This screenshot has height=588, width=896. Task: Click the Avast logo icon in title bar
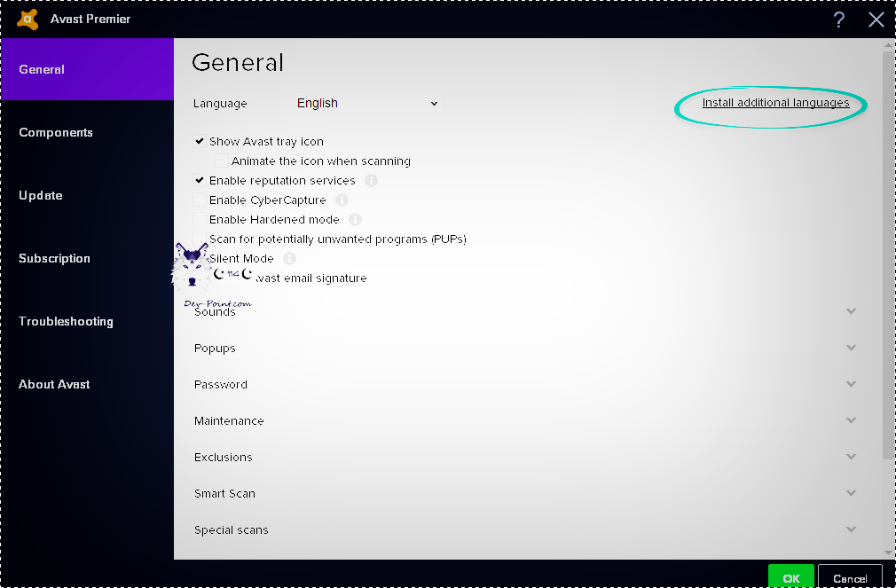click(x=28, y=19)
